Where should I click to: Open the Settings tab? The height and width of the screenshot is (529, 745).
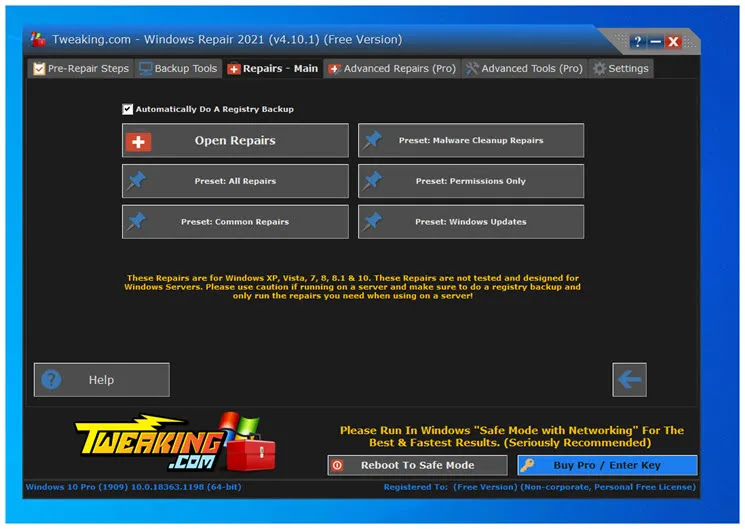(x=621, y=68)
